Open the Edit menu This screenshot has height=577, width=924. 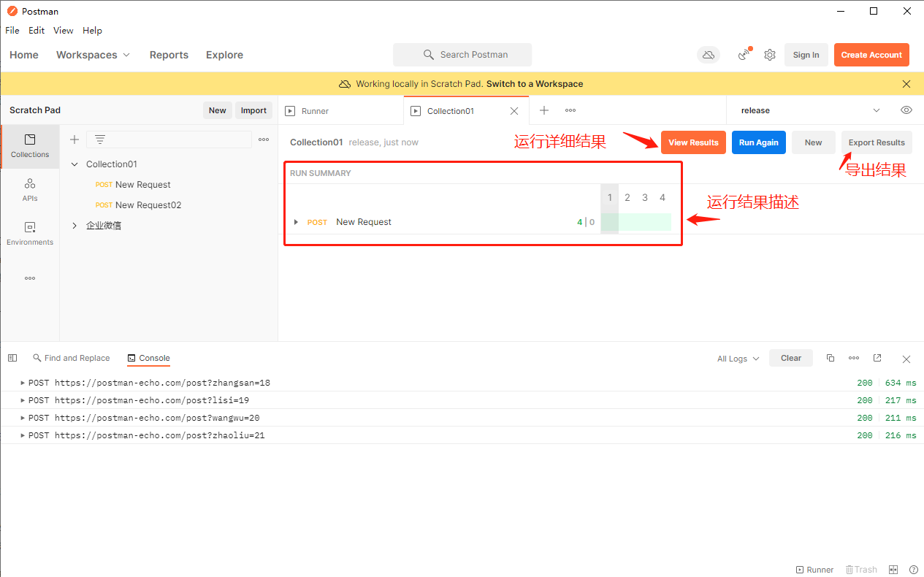coord(37,31)
